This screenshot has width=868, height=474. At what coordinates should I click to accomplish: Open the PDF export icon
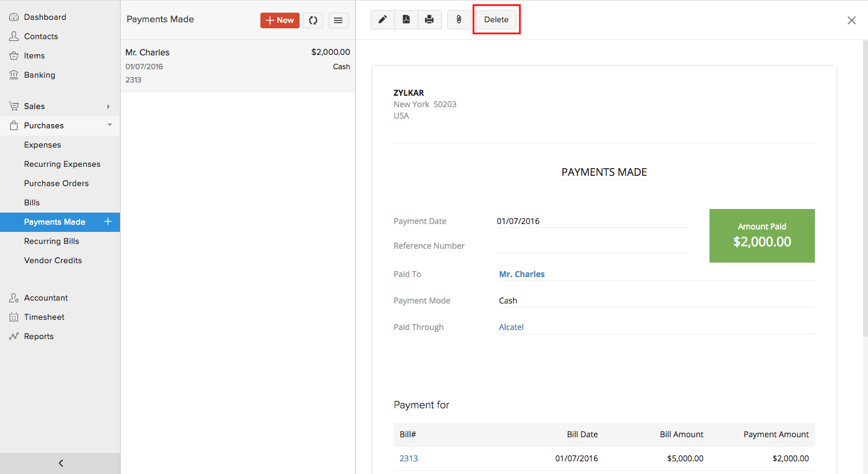tap(406, 19)
